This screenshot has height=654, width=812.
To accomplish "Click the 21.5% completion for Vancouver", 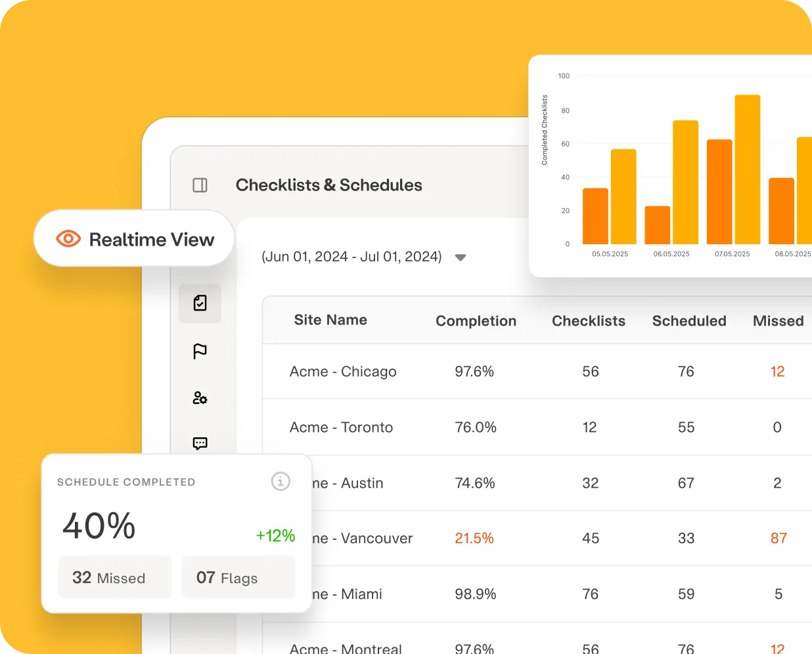I will pyautogui.click(x=474, y=538).
